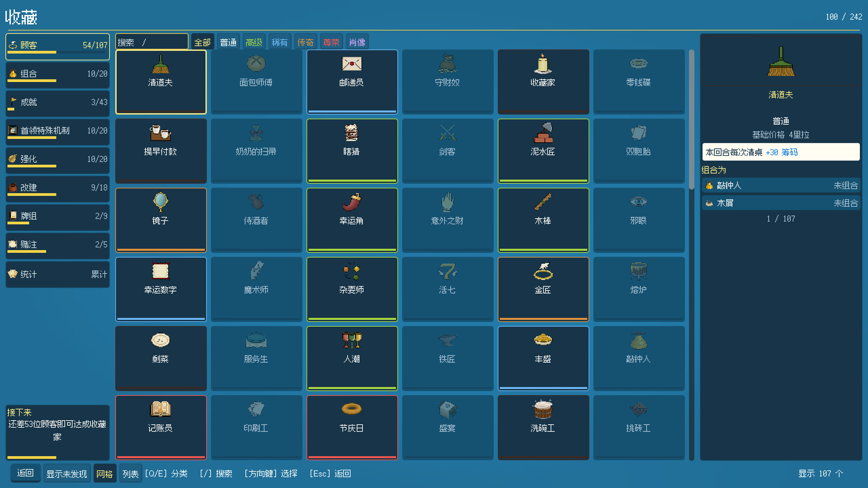Viewport: 868px width, 488px height.
Task: Filter by 肖像 portrait type
Action: click(357, 42)
